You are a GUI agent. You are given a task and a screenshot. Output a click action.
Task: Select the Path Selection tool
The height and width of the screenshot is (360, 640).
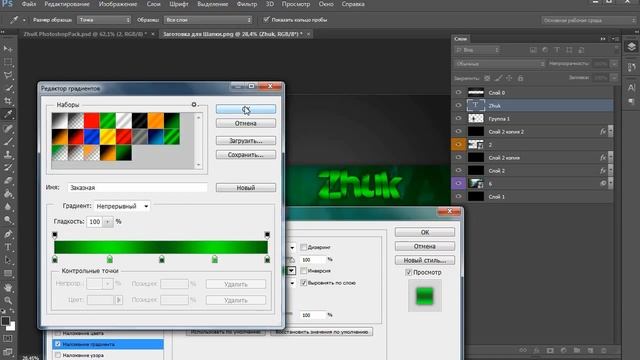coord(8,260)
